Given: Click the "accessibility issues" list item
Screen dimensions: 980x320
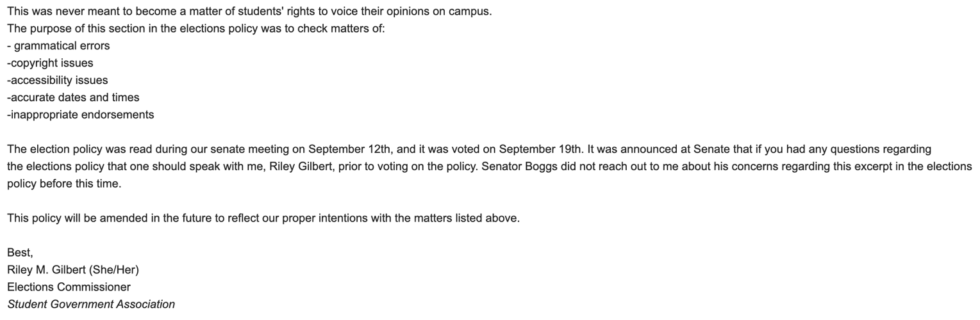Looking at the screenshot, I should [57, 81].
